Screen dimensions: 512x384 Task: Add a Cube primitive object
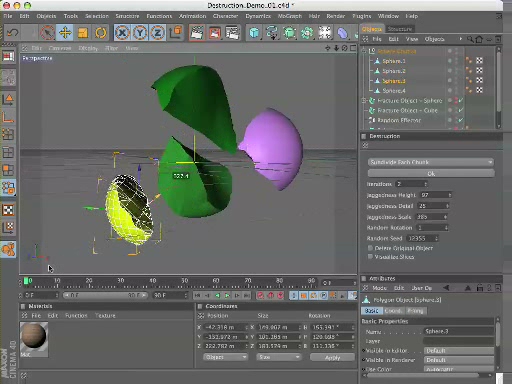254,33
